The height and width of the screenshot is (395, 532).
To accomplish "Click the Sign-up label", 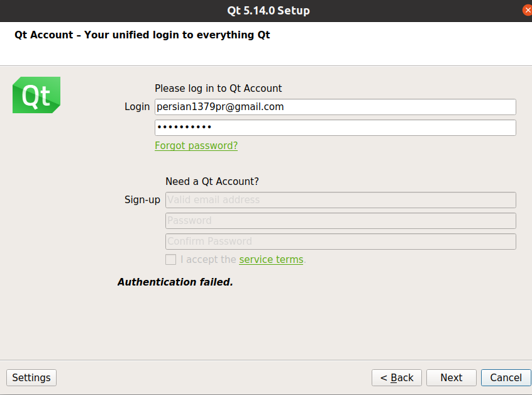I will tap(142, 200).
